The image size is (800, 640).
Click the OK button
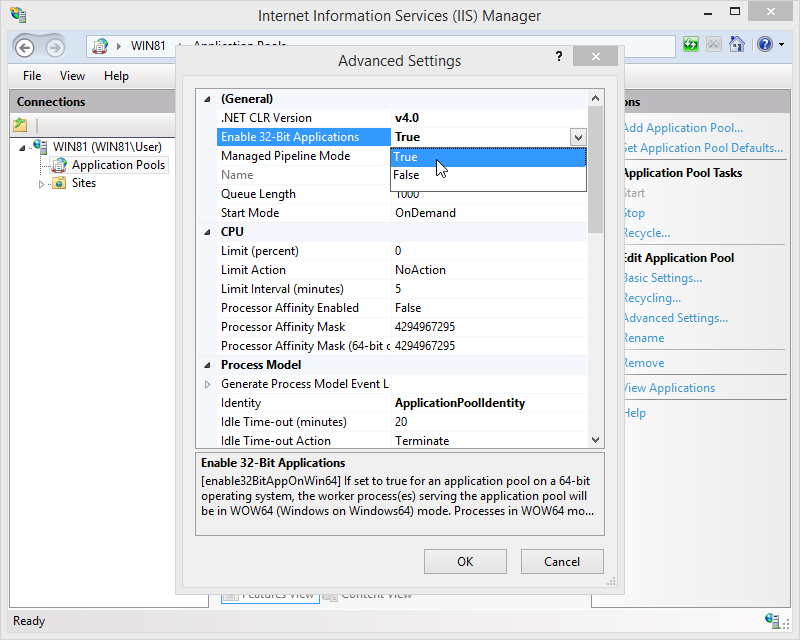click(x=465, y=561)
